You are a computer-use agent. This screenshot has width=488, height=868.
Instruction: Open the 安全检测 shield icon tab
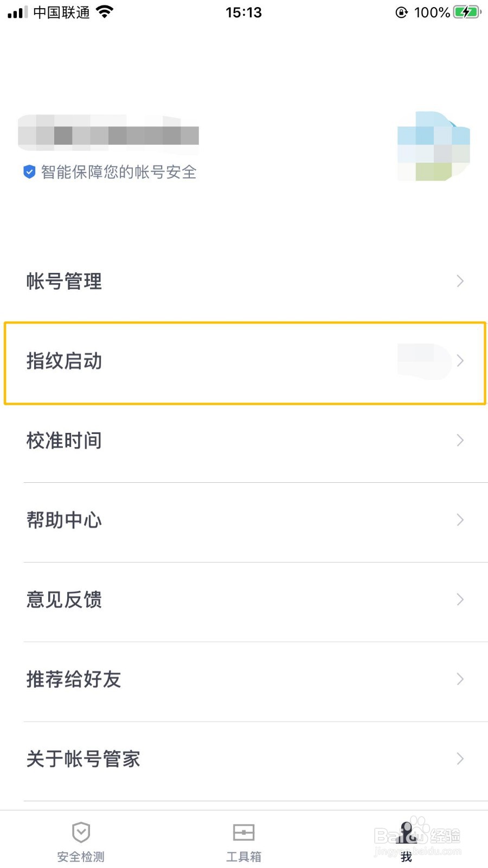pyautogui.click(x=81, y=832)
